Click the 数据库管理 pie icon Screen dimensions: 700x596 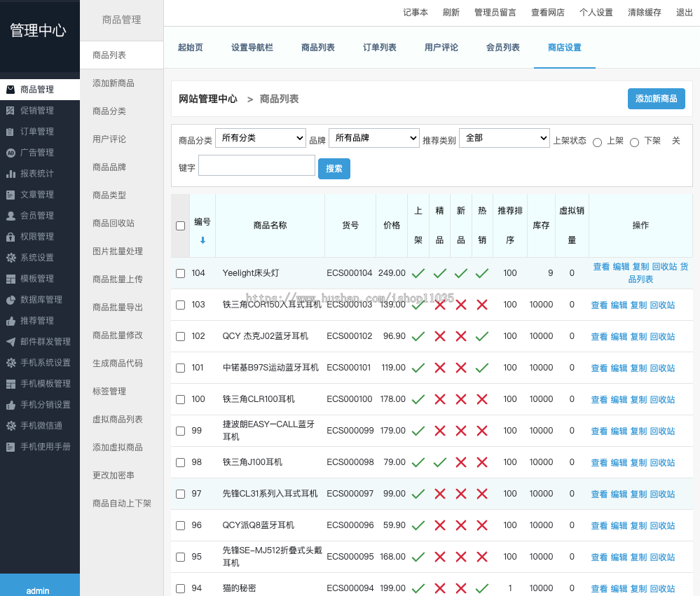coord(11,300)
